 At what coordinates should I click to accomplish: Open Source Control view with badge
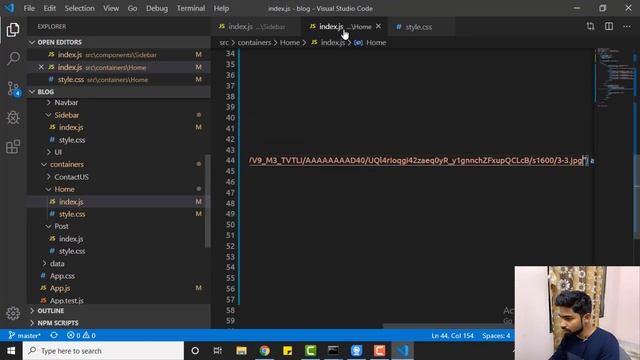13,88
